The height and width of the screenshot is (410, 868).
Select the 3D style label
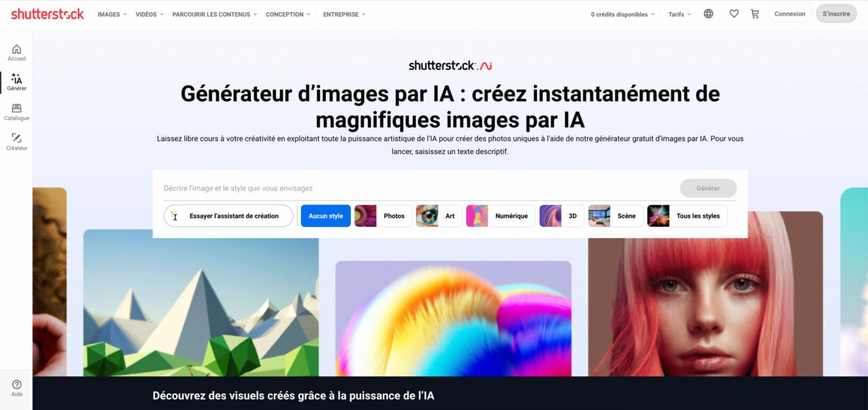(x=573, y=216)
